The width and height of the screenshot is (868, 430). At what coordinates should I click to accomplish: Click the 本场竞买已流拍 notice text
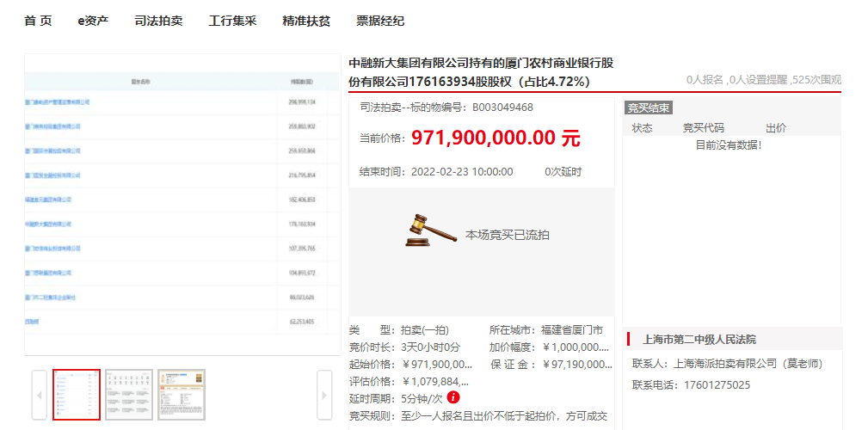[x=507, y=235]
